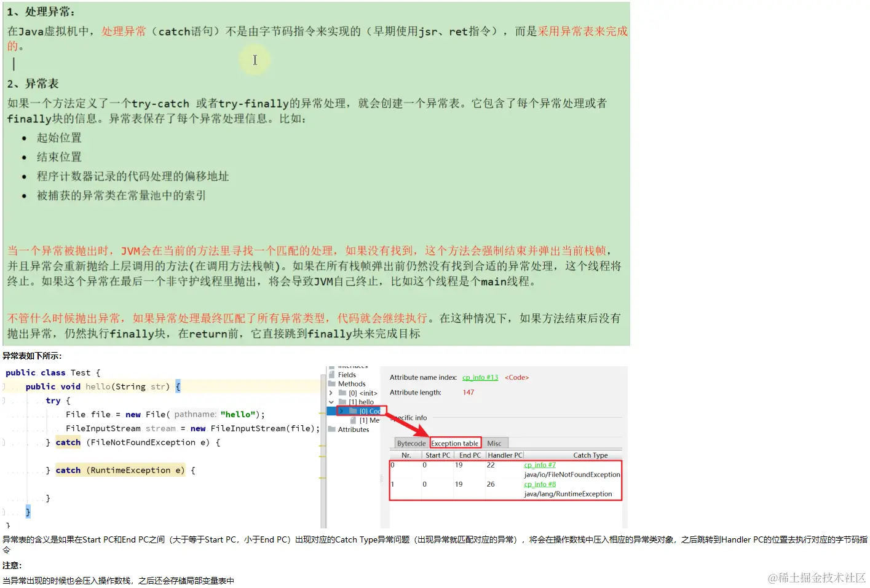The height and width of the screenshot is (588, 870).
Task: Click the Handler PC column header
Action: [x=505, y=455]
